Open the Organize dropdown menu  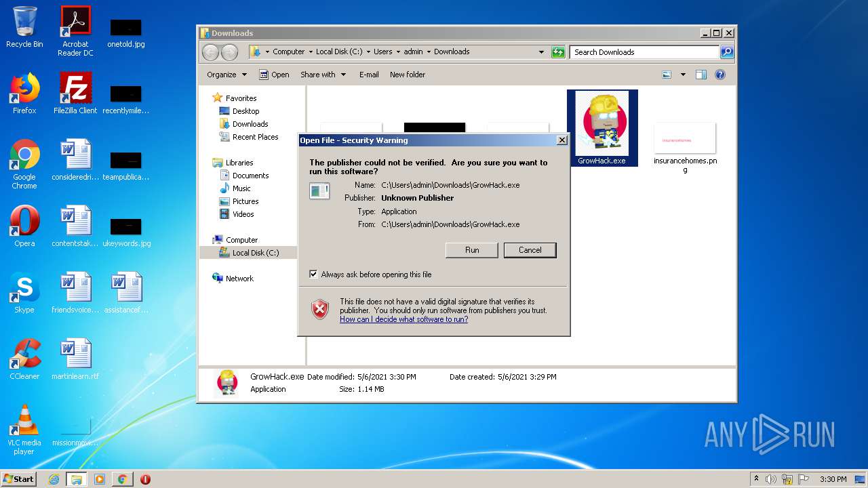(226, 75)
